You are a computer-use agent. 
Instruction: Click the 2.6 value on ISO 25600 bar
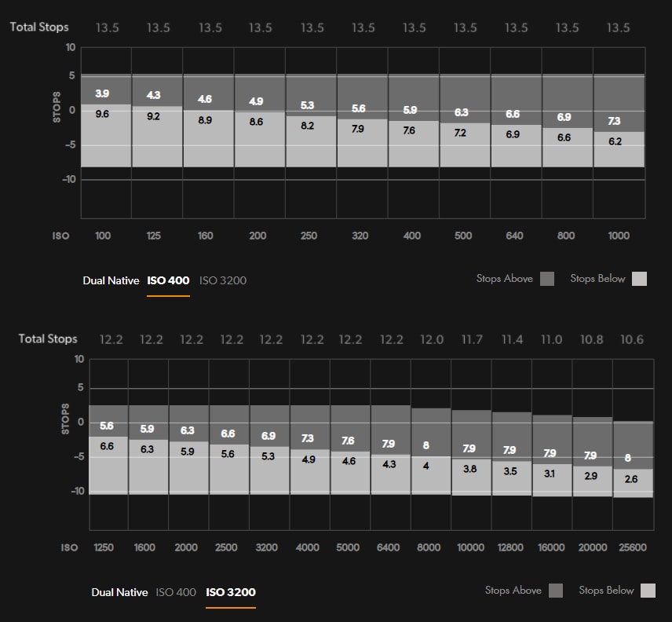click(x=632, y=479)
